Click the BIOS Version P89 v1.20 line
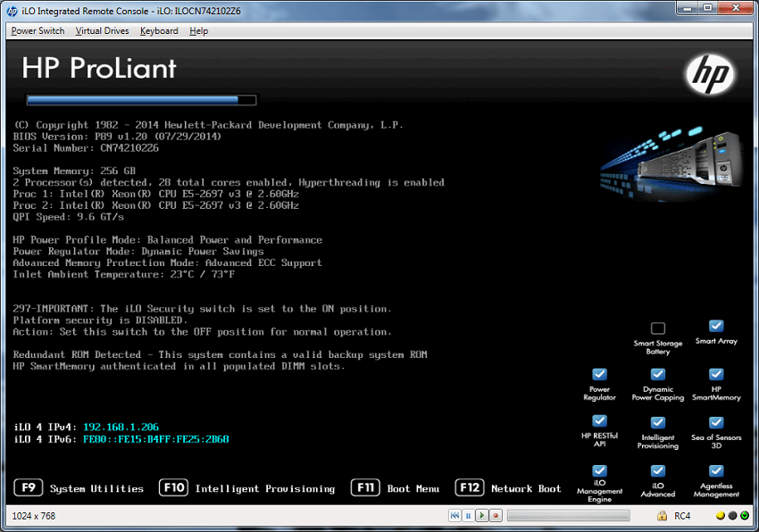759x532 pixels. [x=117, y=137]
